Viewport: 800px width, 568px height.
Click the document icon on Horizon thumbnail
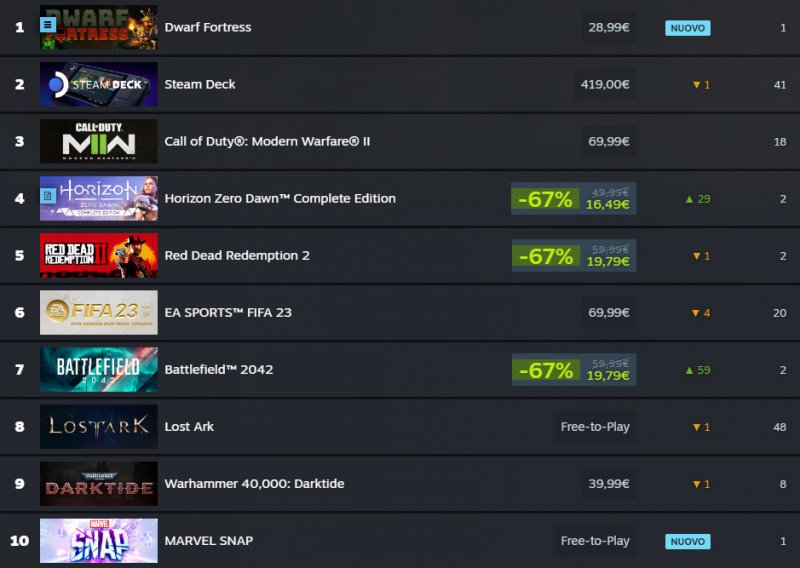(48, 198)
